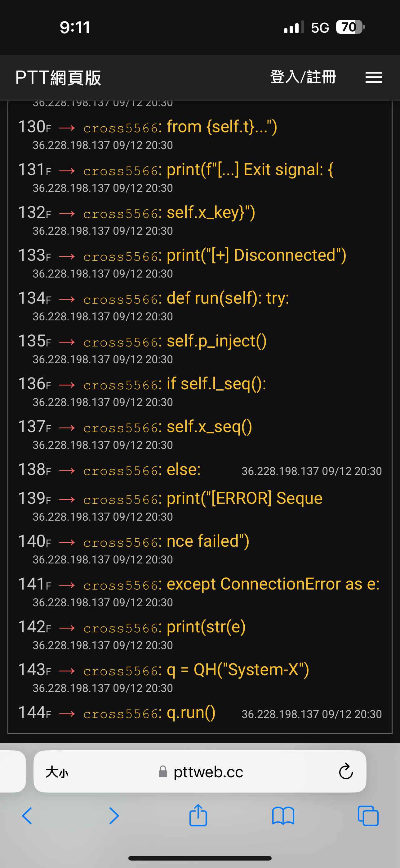The height and width of the screenshot is (868, 400).
Task: Tap the pttweb.cc address bar
Action: pyautogui.click(x=200, y=771)
